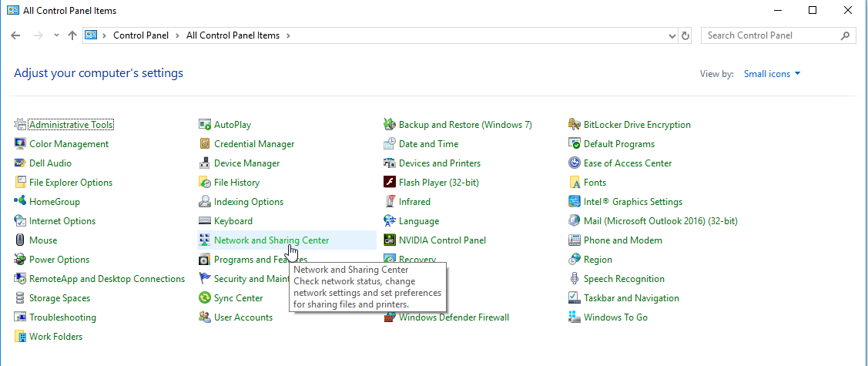Click the address bar location icon

tap(91, 35)
